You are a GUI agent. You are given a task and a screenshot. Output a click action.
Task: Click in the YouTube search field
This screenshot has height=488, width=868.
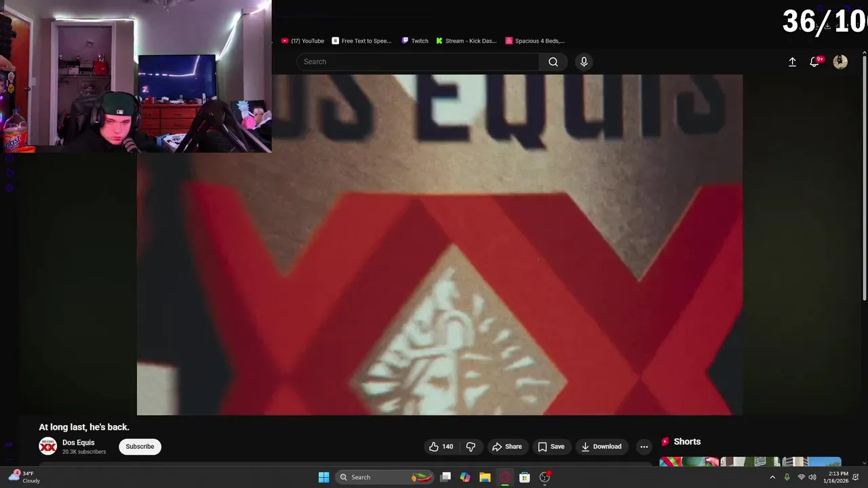pos(418,62)
